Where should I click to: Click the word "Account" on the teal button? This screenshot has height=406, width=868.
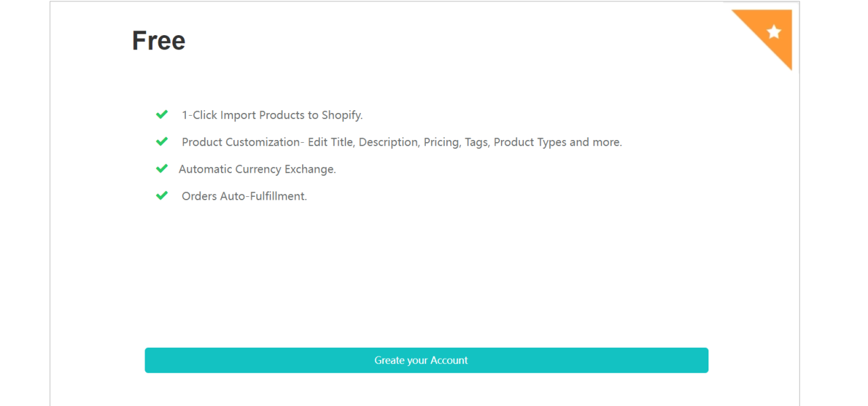click(x=449, y=361)
